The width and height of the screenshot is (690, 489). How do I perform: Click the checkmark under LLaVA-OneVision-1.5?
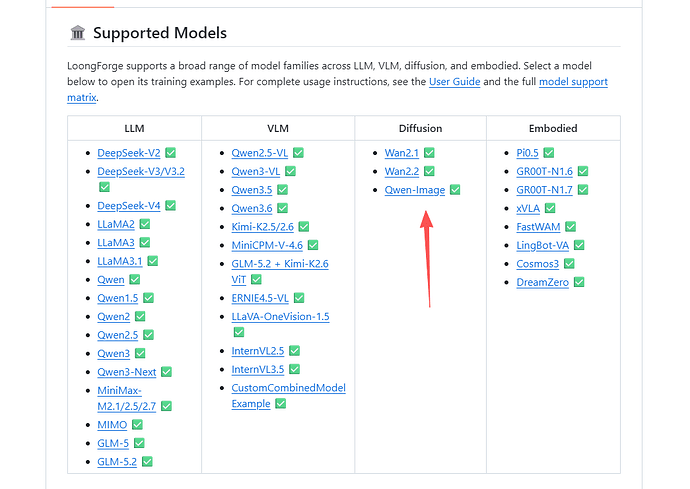click(x=239, y=332)
